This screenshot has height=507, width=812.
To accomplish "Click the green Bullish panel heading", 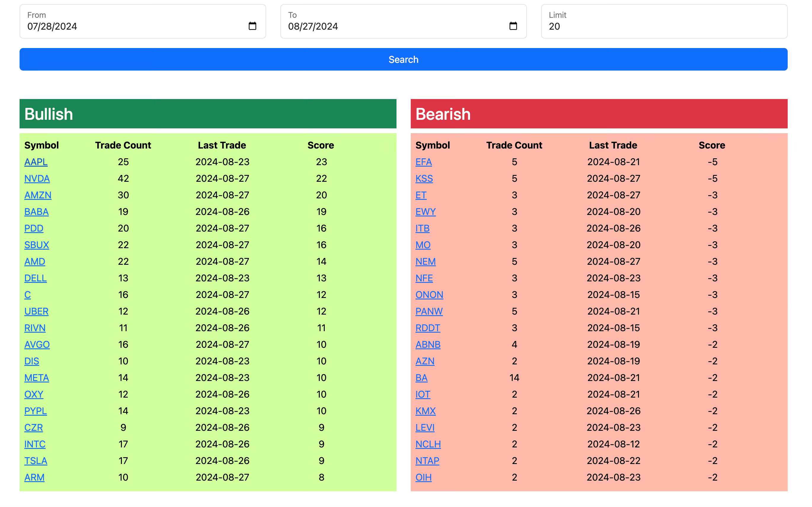I will tap(208, 114).
